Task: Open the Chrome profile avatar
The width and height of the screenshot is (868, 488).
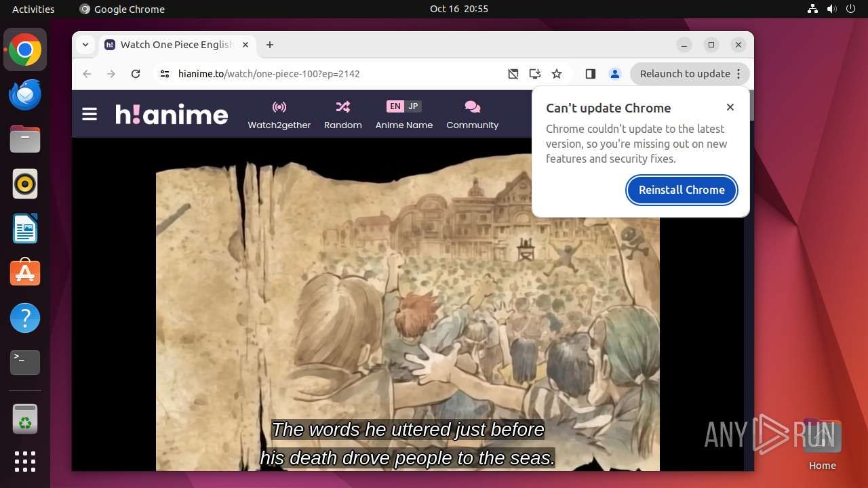Action: (x=615, y=74)
